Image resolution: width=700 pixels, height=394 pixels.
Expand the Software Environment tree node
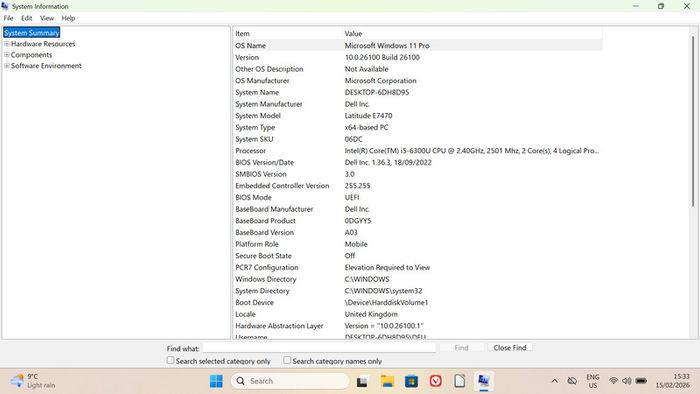point(7,66)
